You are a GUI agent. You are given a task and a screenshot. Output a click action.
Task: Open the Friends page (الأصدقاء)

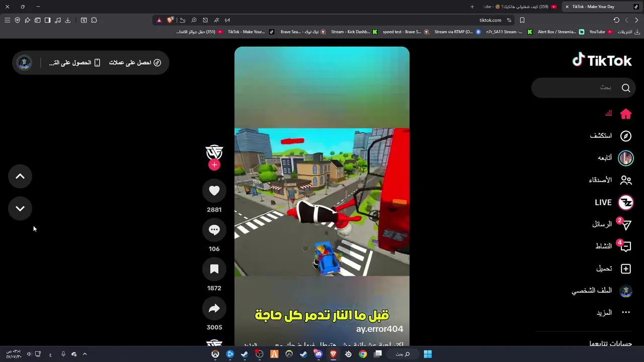coord(610,180)
